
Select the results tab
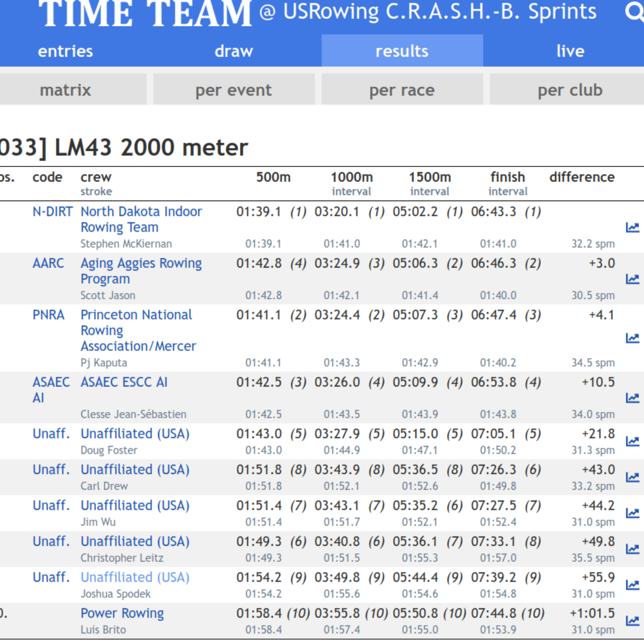(x=402, y=51)
